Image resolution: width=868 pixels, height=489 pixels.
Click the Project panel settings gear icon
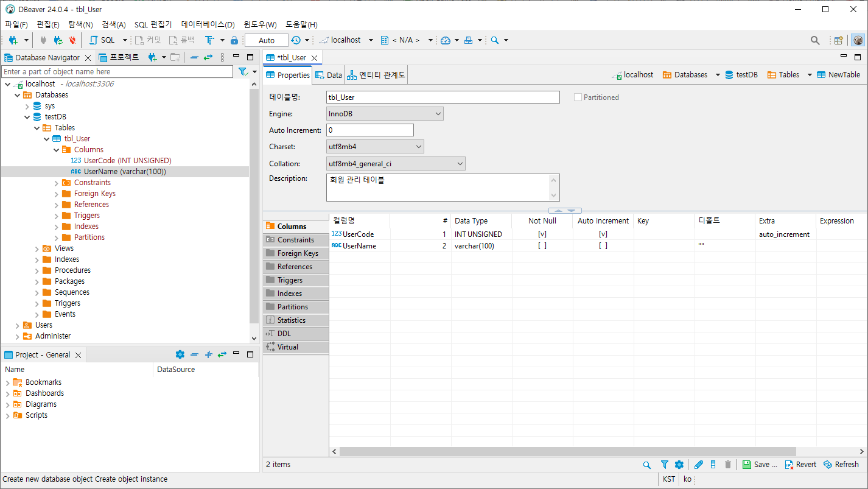tap(180, 354)
